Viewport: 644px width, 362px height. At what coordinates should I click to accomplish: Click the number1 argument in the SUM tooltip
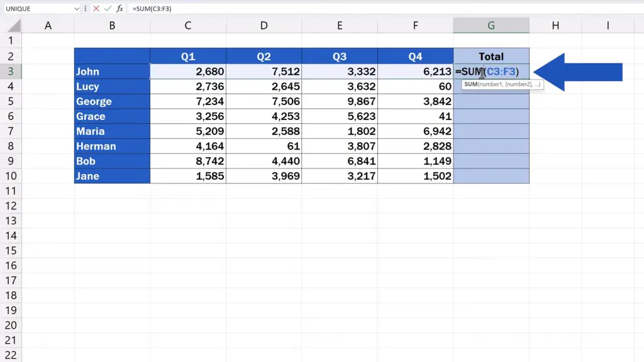[x=491, y=84]
